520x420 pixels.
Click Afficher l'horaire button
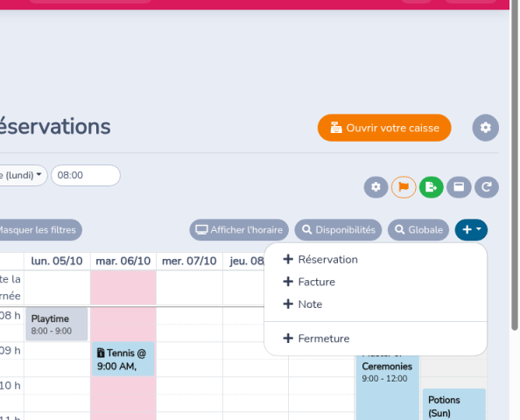pyautogui.click(x=239, y=230)
